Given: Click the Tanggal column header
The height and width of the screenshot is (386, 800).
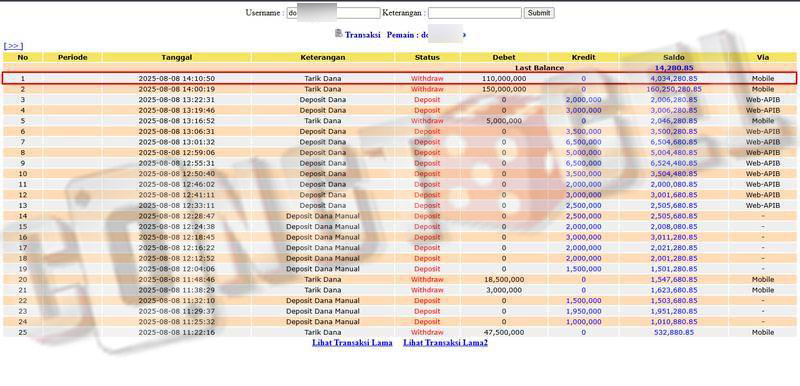Looking at the screenshot, I should point(177,57).
